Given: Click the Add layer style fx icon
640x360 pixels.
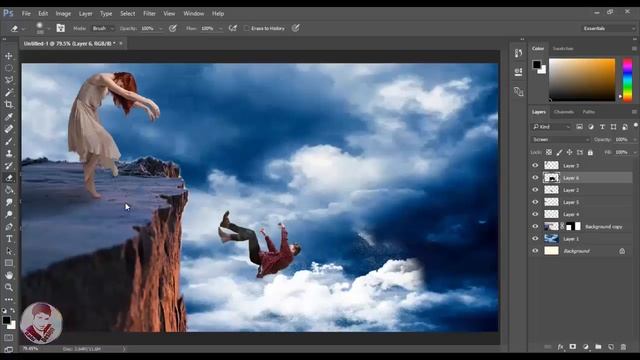Looking at the screenshot, I should click(560, 347).
